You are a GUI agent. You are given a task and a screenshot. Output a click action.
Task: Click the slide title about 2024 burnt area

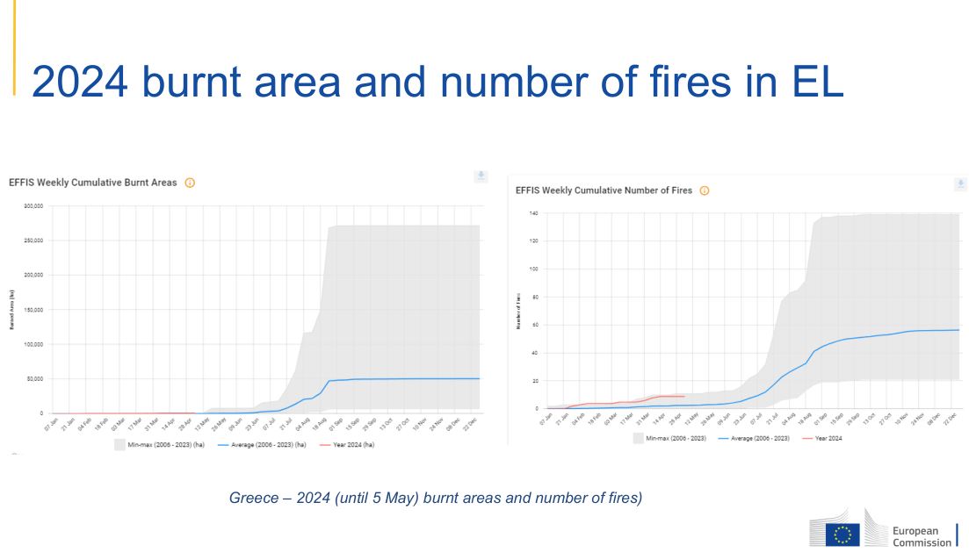(x=437, y=82)
